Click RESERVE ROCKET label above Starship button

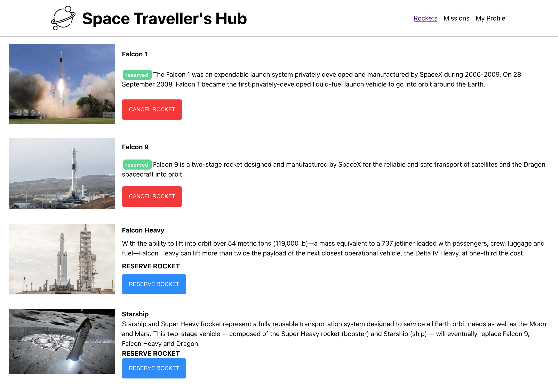point(151,353)
